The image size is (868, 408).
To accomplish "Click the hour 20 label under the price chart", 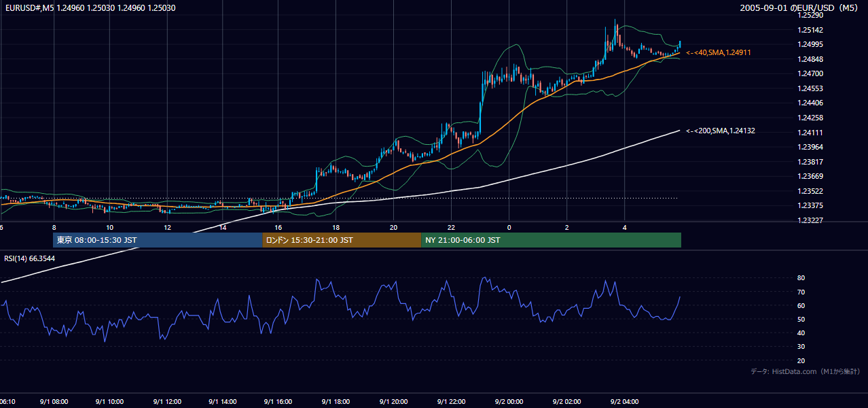I will coord(393,227).
